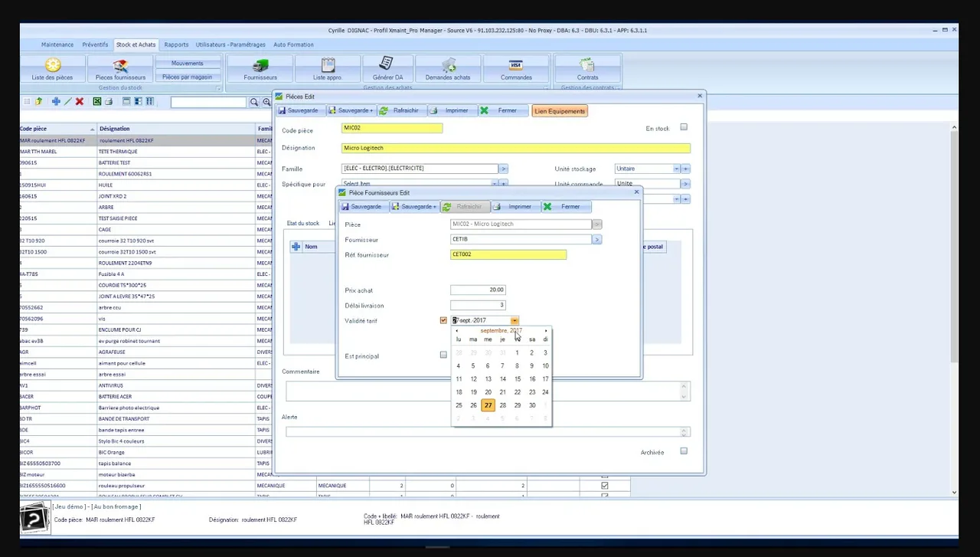Viewport: 980px width, 557px height.
Task: Click the blue plus add icon in main toolbar
Action: [x=56, y=101]
